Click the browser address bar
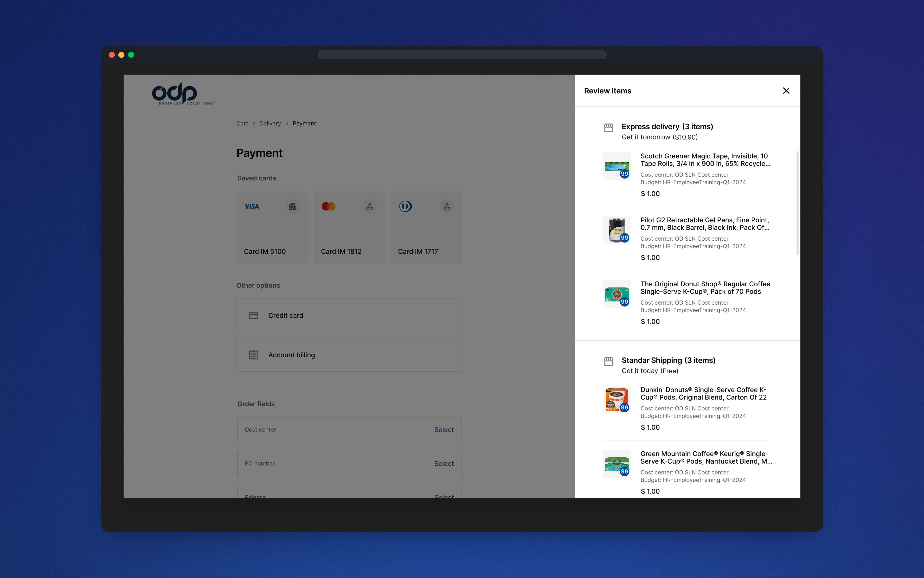924x578 pixels. [x=462, y=55]
